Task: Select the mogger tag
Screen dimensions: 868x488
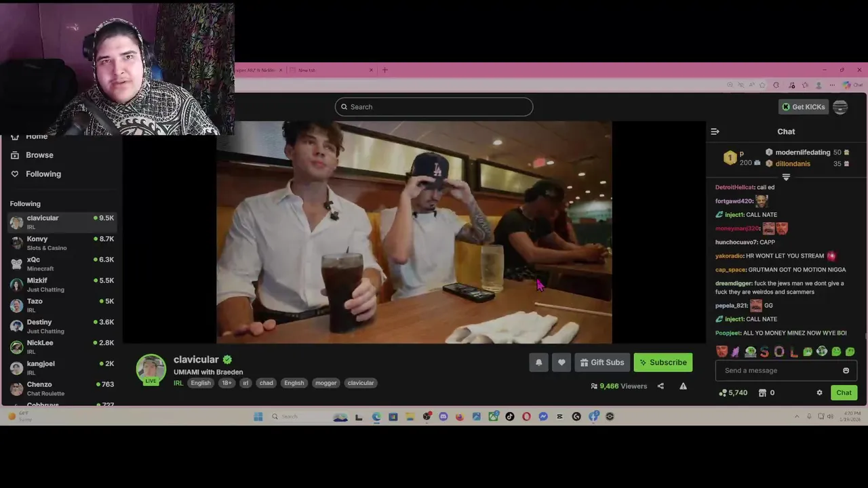Action: [x=325, y=383]
